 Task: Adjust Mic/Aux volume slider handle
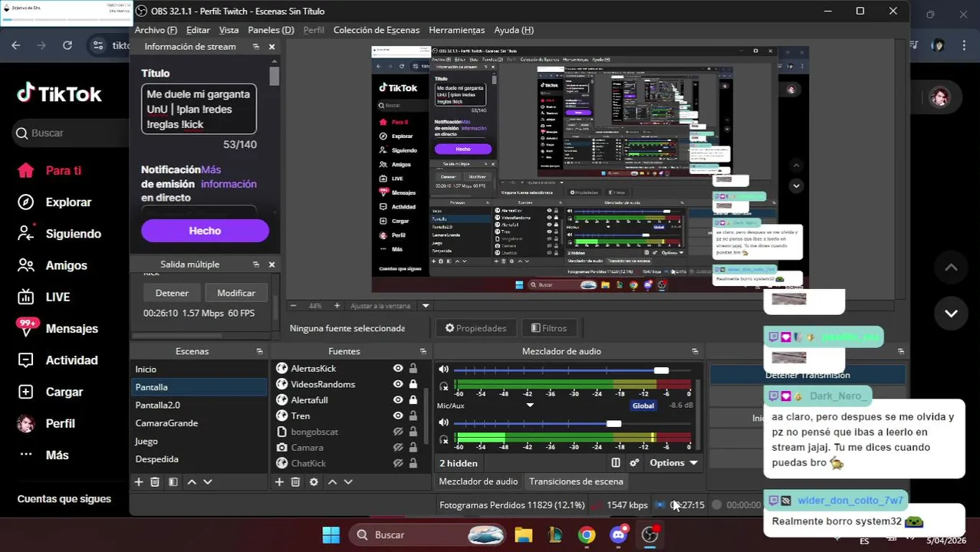click(x=613, y=423)
